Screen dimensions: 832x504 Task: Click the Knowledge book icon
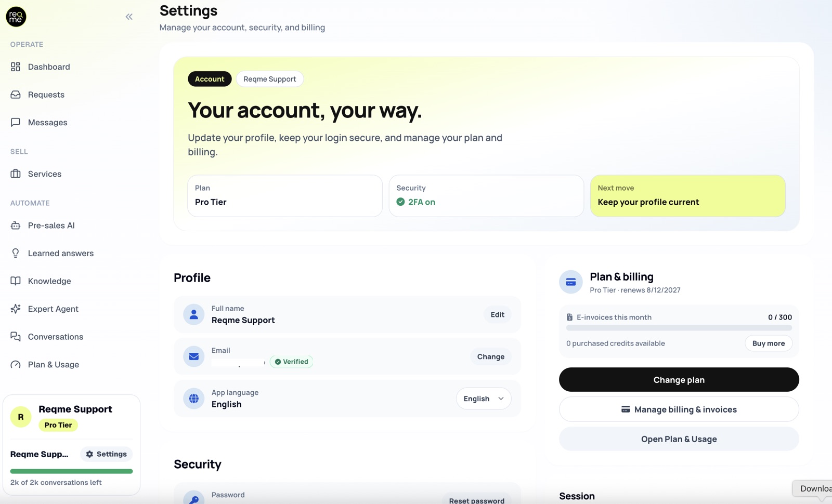click(x=16, y=281)
